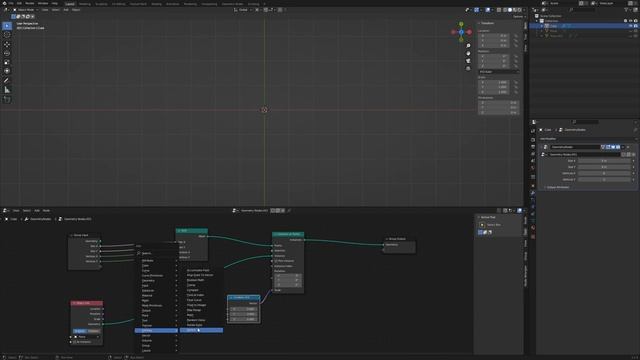Open the File menu
This screenshot has width=640, height=360.
point(11,3)
